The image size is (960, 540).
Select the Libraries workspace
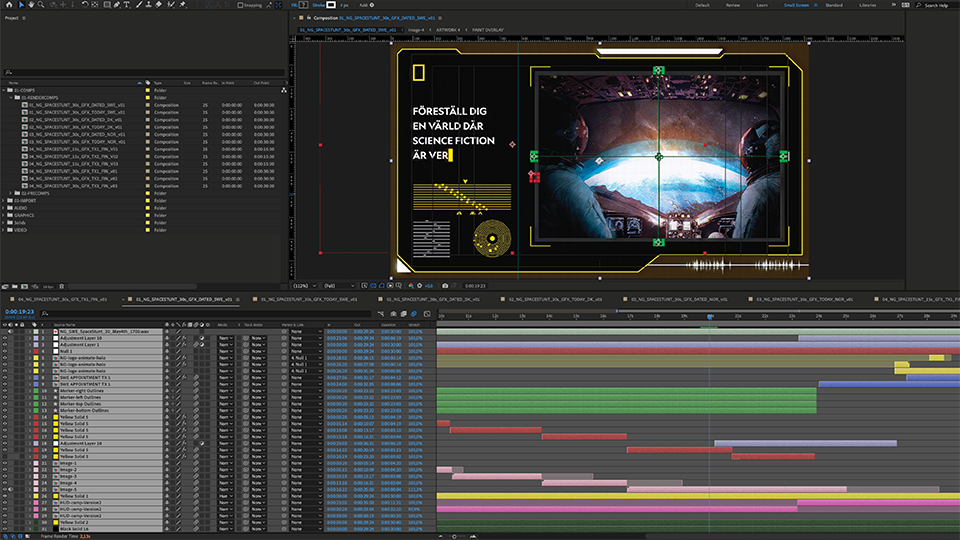(868, 5)
